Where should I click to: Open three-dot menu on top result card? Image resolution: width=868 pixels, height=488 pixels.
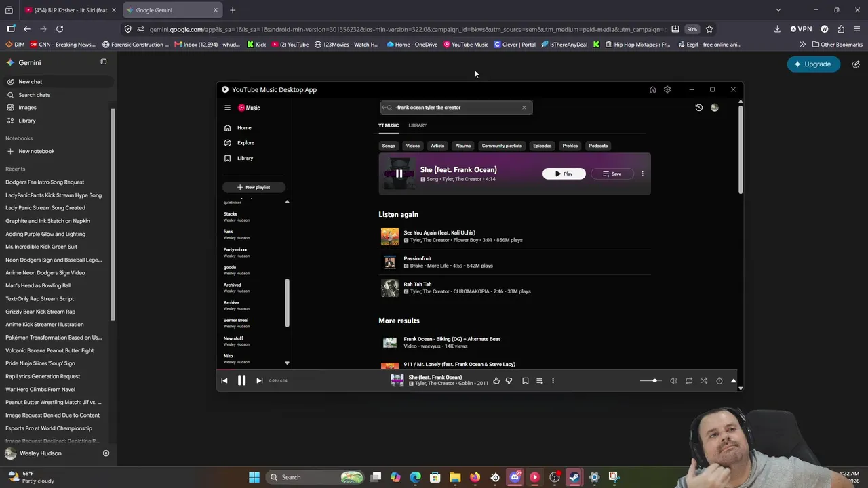click(x=642, y=174)
